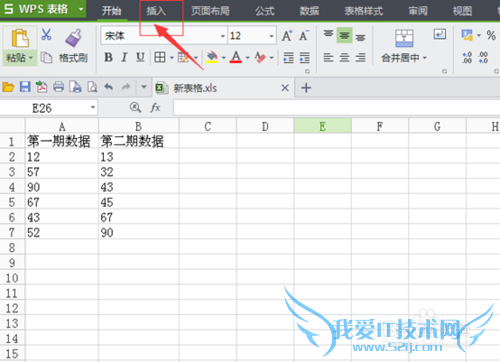Switch to the 插入 tab
The height and width of the screenshot is (362, 500).
[156, 11]
